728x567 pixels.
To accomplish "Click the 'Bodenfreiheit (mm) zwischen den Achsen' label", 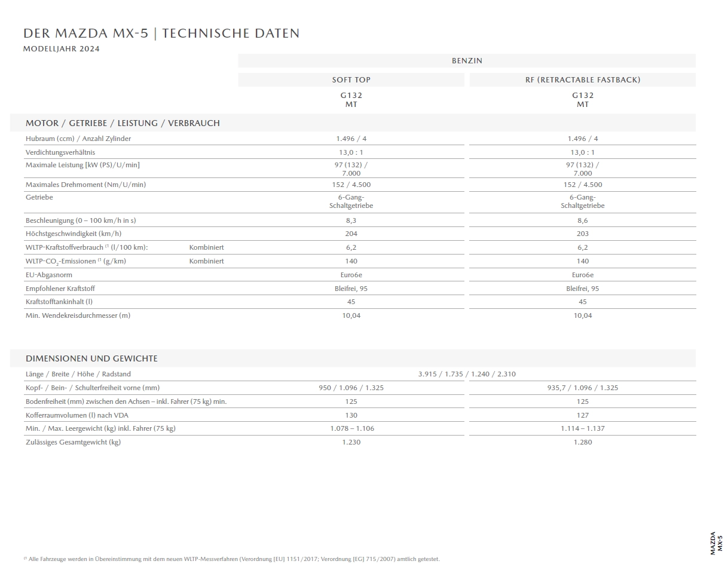I will click(126, 402).
